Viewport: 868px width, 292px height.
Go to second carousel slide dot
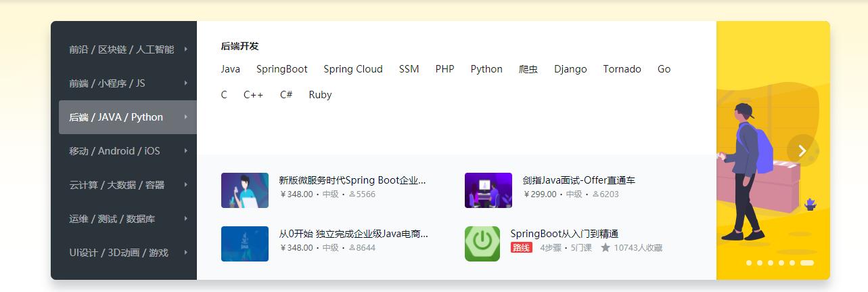[760, 262]
